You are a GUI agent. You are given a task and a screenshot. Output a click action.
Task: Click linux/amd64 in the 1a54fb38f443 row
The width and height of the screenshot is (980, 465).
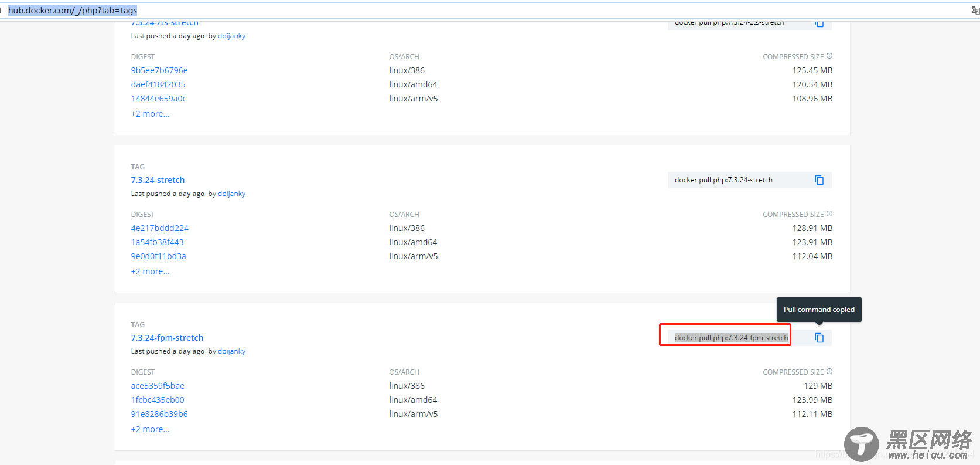pyautogui.click(x=414, y=242)
